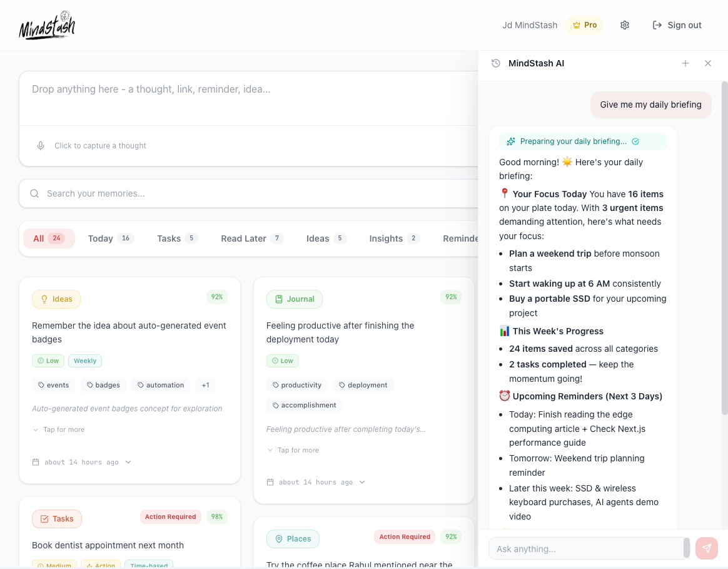Click the Places pin icon on the coffee place card

[278, 539]
